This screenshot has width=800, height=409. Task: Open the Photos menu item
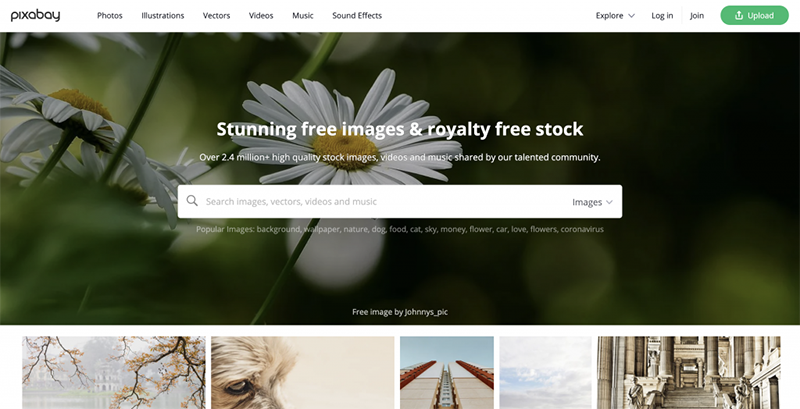point(110,16)
